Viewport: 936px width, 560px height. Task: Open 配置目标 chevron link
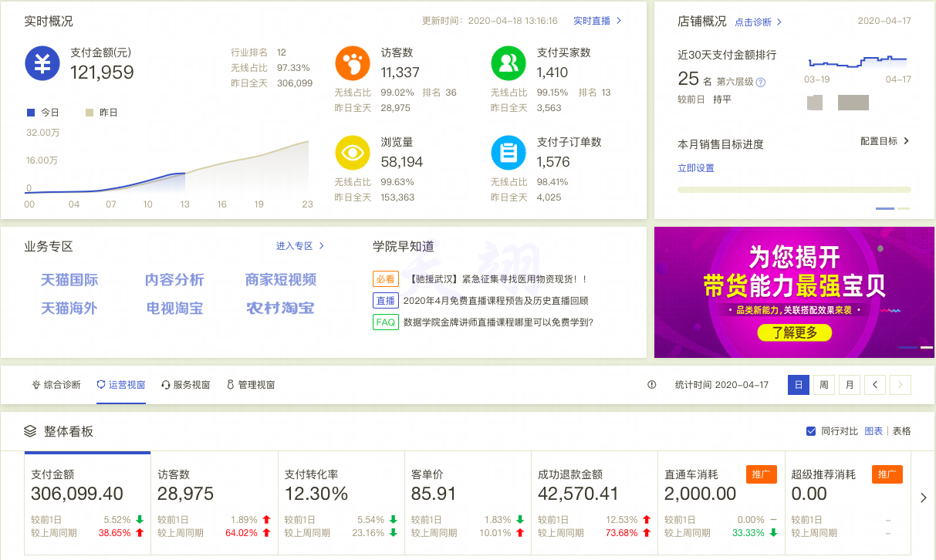pyautogui.click(x=885, y=141)
